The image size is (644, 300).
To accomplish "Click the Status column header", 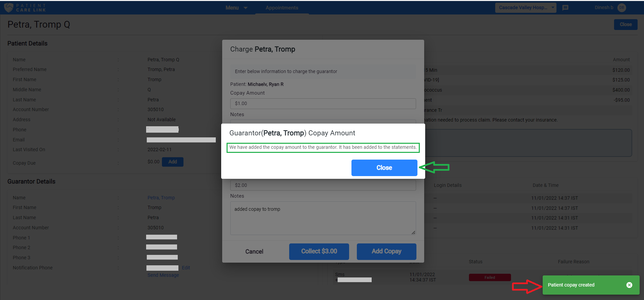I will 475,262.
